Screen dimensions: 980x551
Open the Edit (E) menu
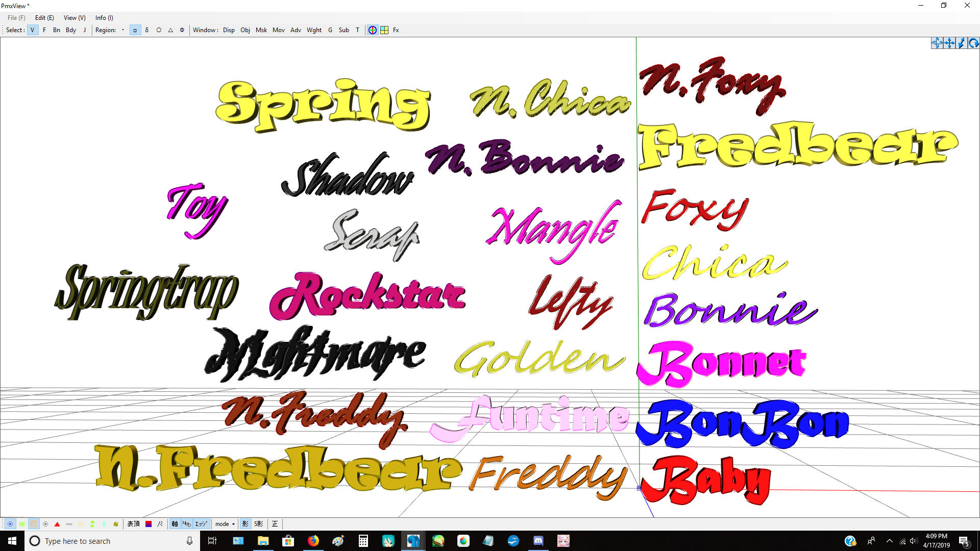tap(44, 17)
